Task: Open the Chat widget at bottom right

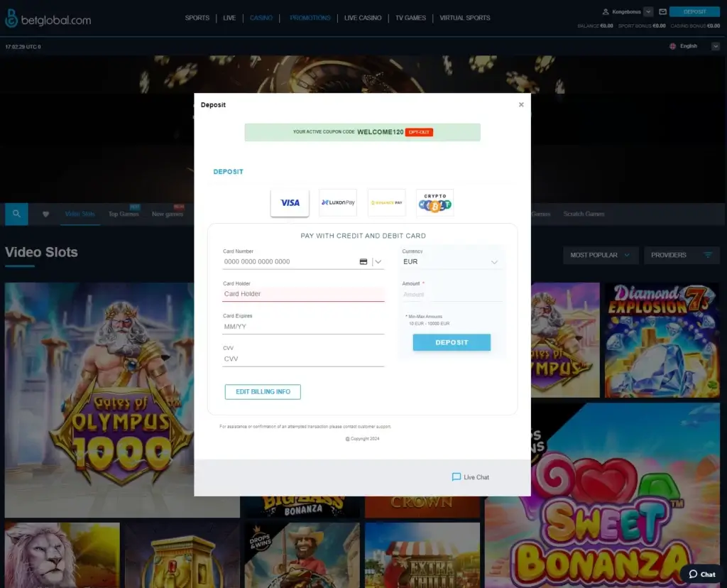Action: [702, 574]
